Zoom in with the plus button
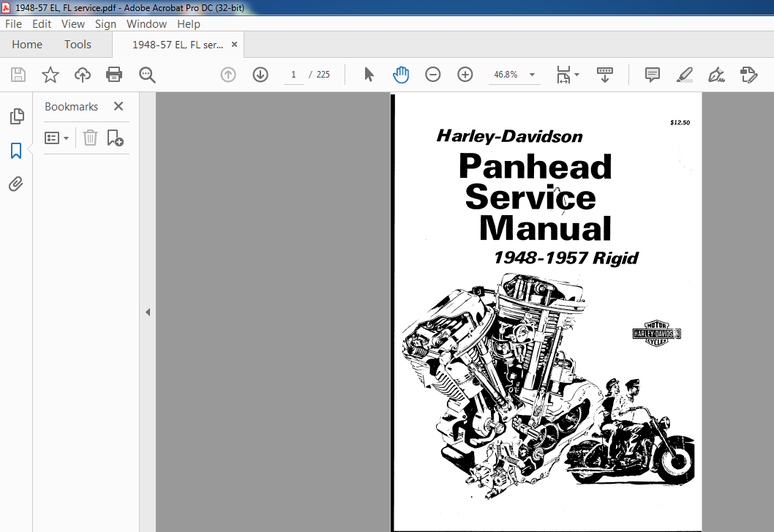 (x=465, y=75)
